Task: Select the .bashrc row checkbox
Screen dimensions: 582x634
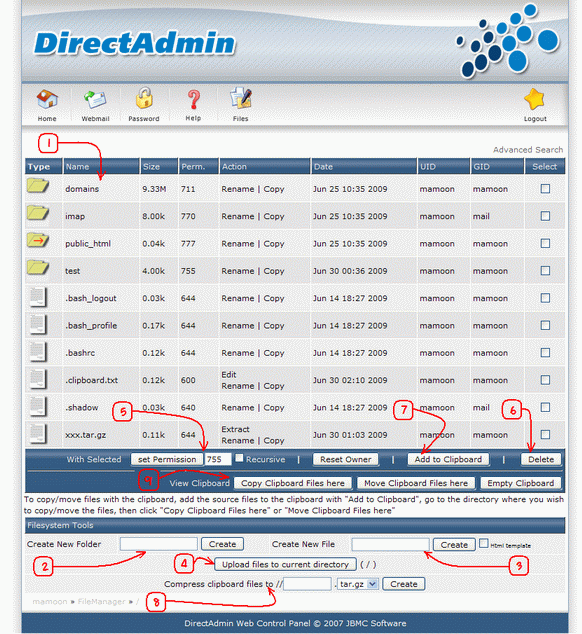Action: click(545, 353)
